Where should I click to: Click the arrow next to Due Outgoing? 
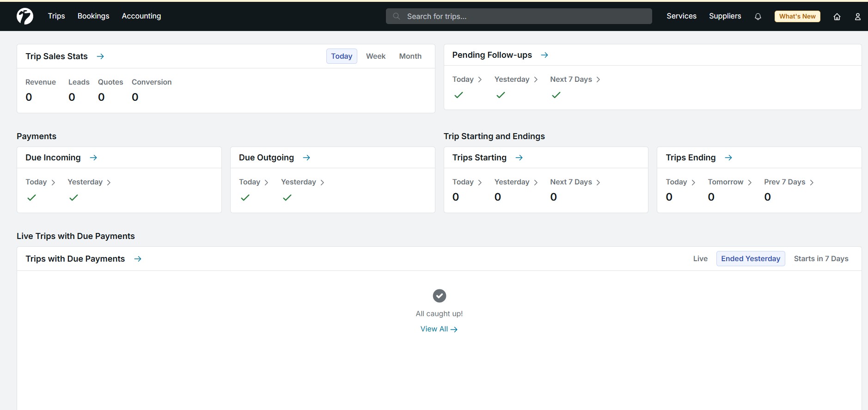coord(306,158)
